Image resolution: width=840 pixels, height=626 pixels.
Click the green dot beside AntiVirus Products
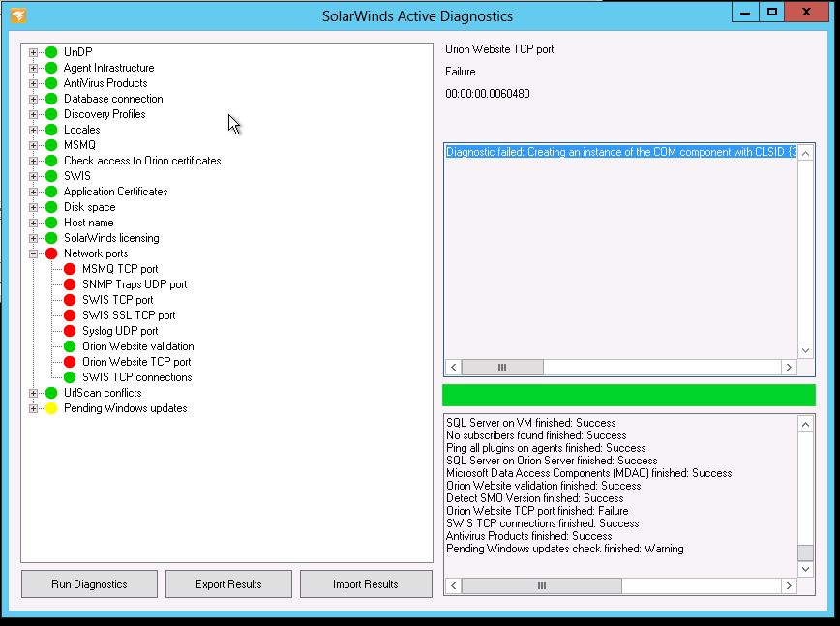[51, 83]
